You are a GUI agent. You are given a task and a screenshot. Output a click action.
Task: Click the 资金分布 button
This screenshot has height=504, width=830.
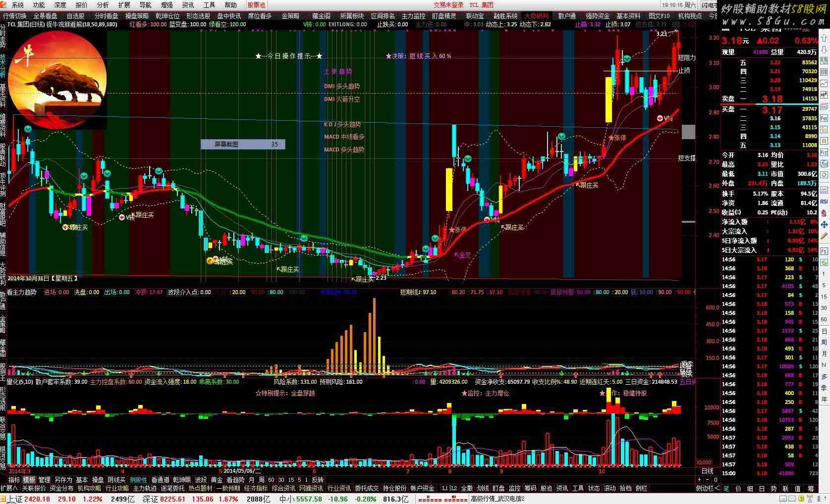click(x=61, y=489)
